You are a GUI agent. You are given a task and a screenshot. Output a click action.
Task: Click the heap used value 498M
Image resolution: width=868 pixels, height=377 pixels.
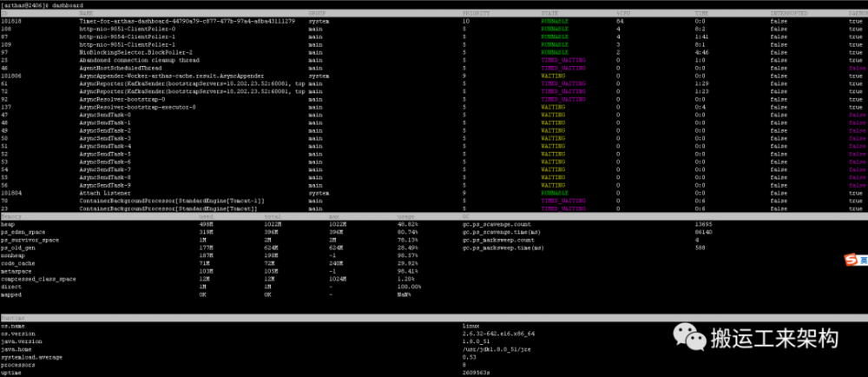click(207, 224)
